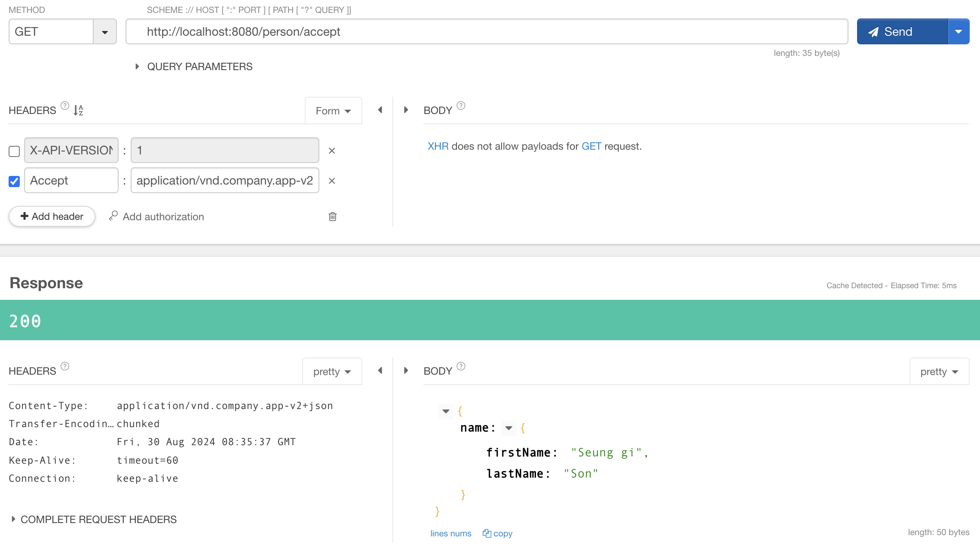Click the request HEADERS help icon
Image resolution: width=980 pixels, height=548 pixels.
click(64, 106)
